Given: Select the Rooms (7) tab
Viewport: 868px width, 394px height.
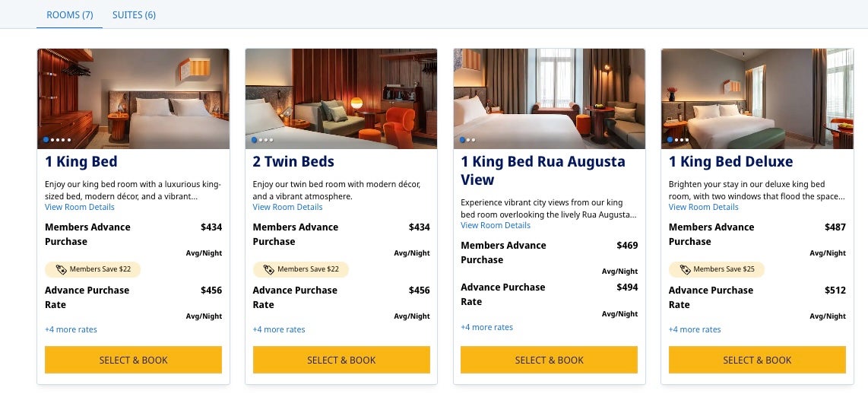Looking at the screenshot, I should click(x=69, y=14).
